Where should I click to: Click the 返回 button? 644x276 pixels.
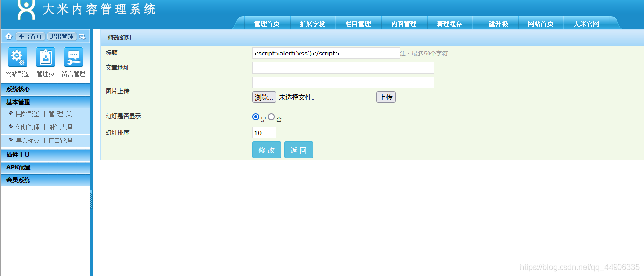298,150
